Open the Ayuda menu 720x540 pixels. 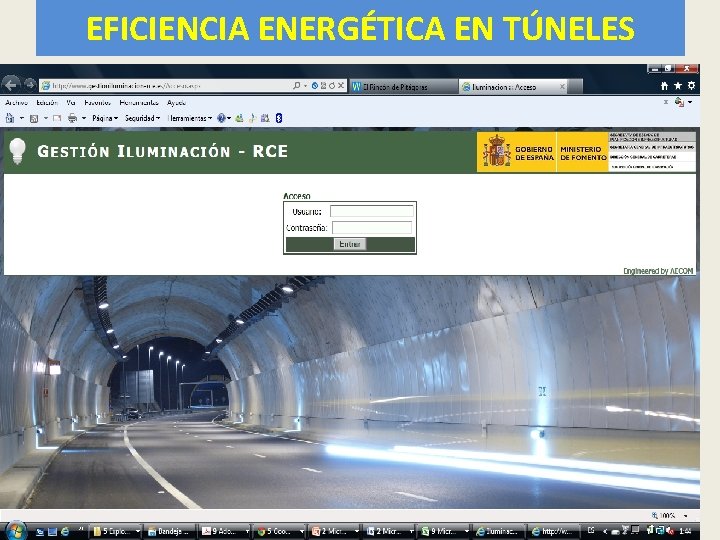point(176,102)
